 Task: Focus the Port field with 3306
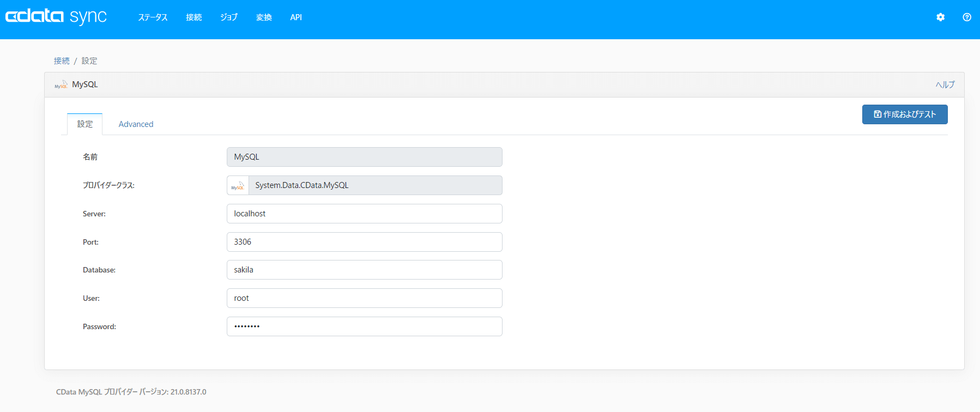[x=365, y=242]
